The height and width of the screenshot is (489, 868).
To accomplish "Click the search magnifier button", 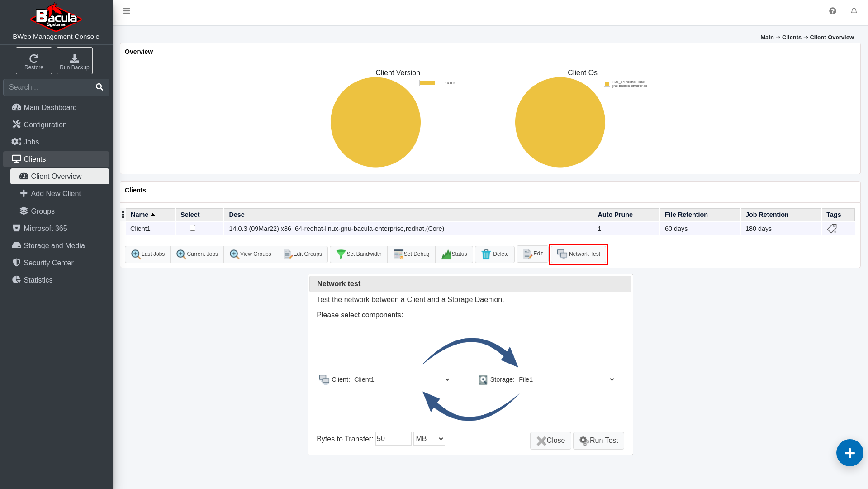I will (100, 87).
